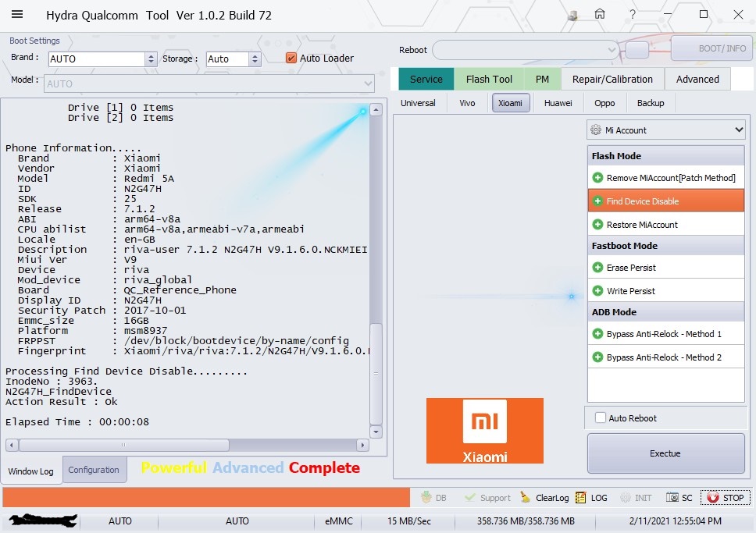Click the green plus icon for Remove MiAccount

(x=598, y=178)
